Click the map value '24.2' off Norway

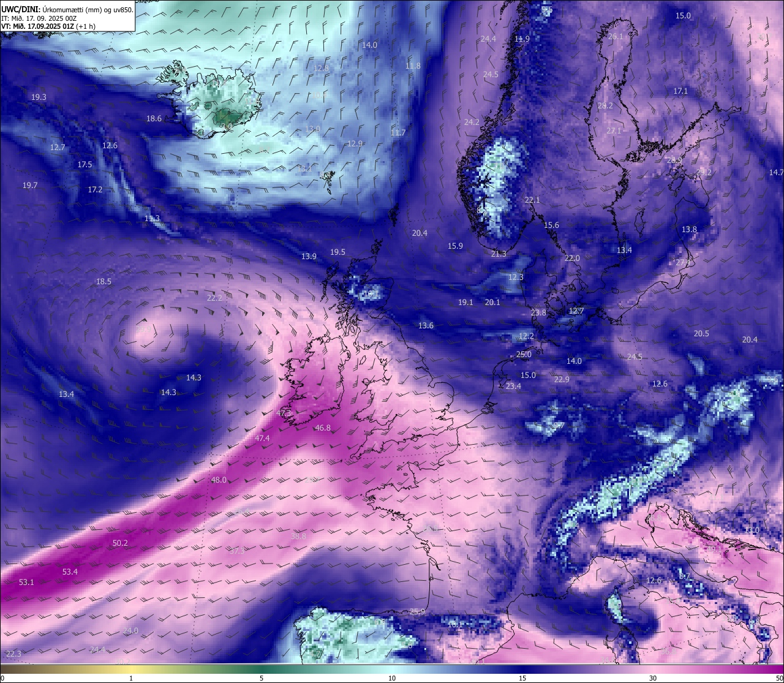pos(472,122)
